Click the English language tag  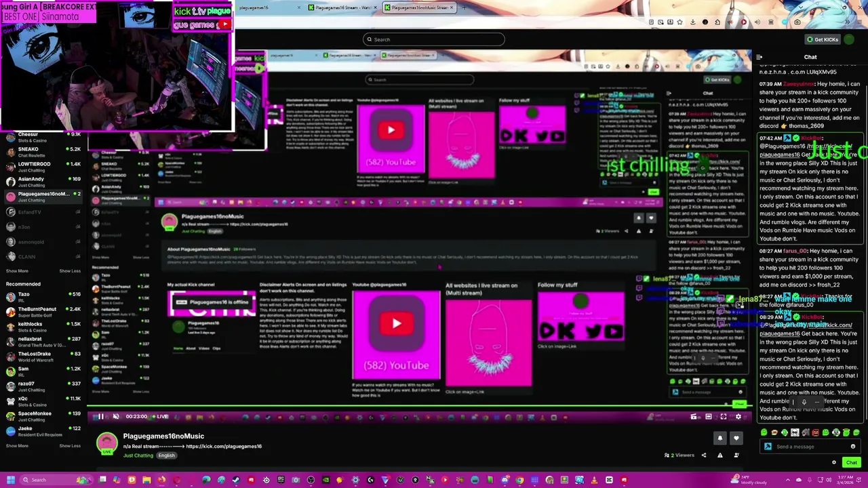tap(167, 455)
